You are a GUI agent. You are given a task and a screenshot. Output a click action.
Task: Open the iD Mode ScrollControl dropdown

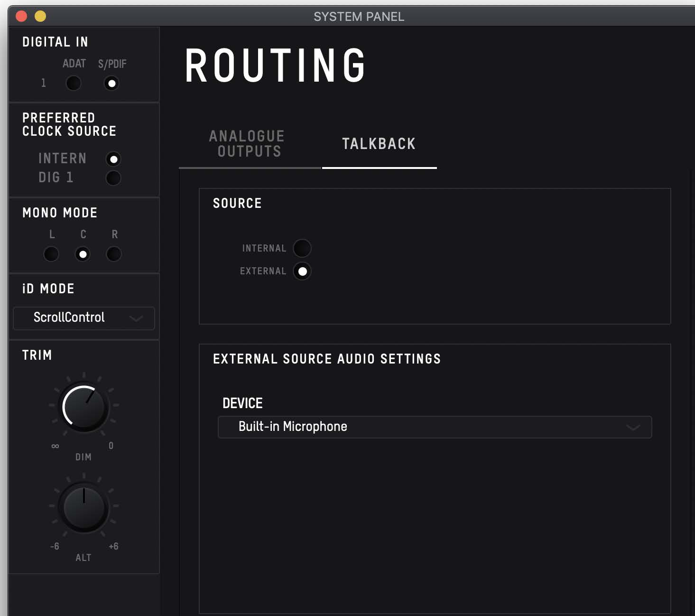coord(84,318)
